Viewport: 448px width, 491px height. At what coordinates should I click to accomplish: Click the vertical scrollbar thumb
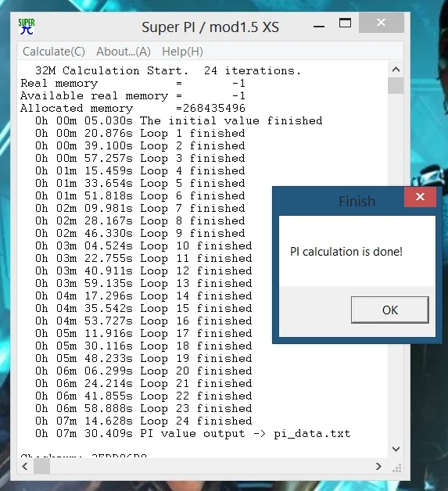click(396, 85)
